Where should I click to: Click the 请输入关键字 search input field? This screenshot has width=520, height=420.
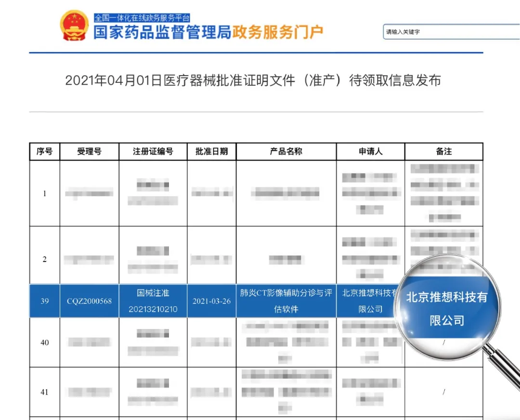[448, 32]
